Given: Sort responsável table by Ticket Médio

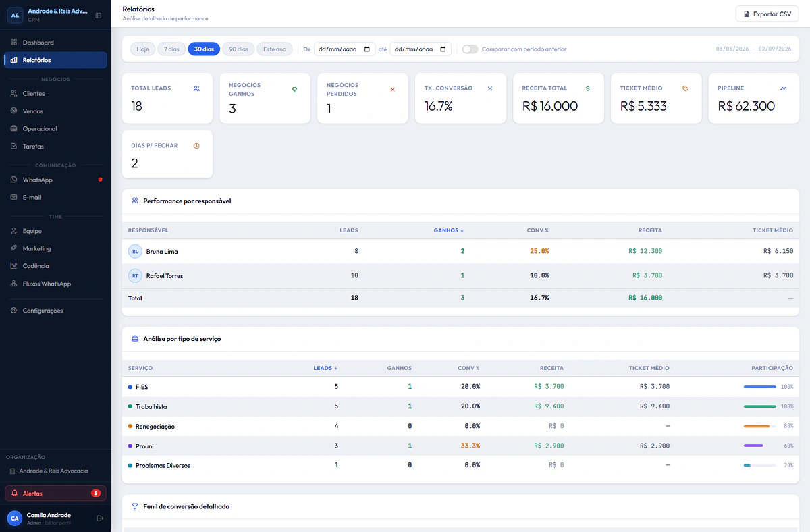Looking at the screenshot, I should (x=773, y=230).
